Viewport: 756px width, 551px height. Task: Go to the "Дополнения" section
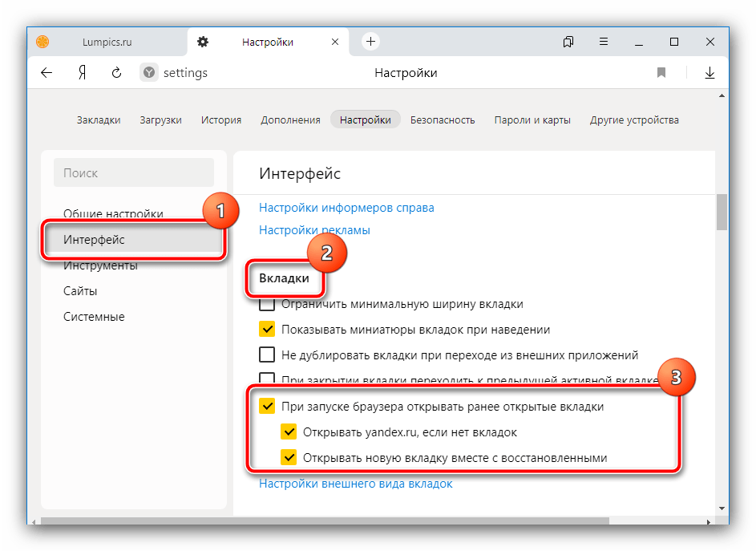290,120
